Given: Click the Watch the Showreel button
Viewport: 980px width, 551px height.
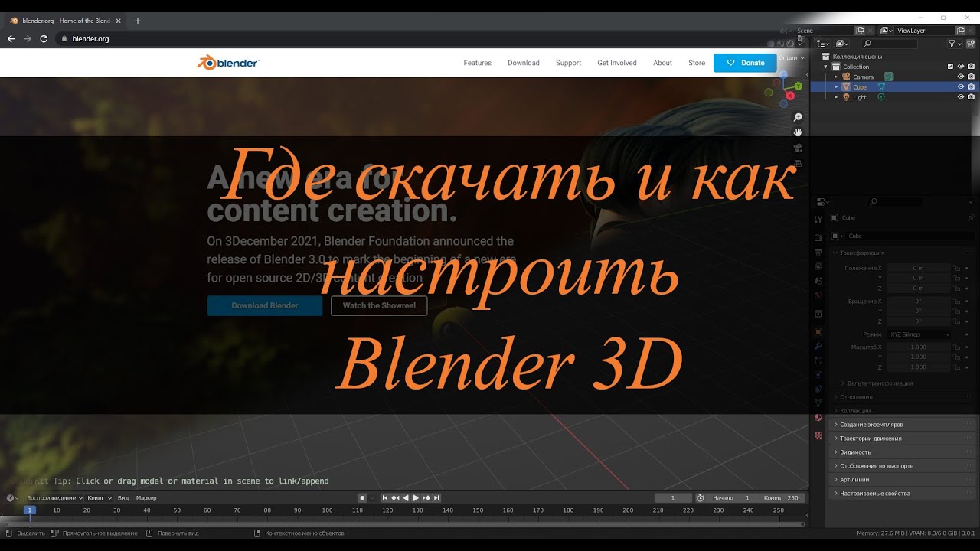Looking at the screenshot, I should pyautogui.click(x=379, y=305).
